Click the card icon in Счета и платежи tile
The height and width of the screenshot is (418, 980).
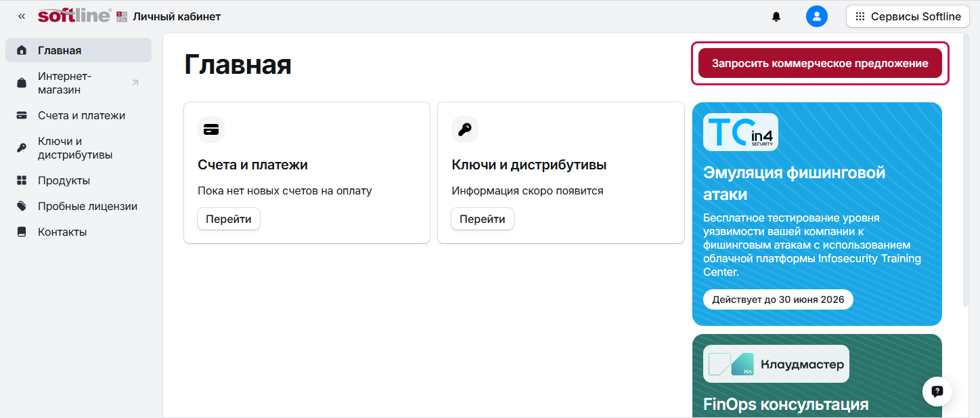point(211,129)
